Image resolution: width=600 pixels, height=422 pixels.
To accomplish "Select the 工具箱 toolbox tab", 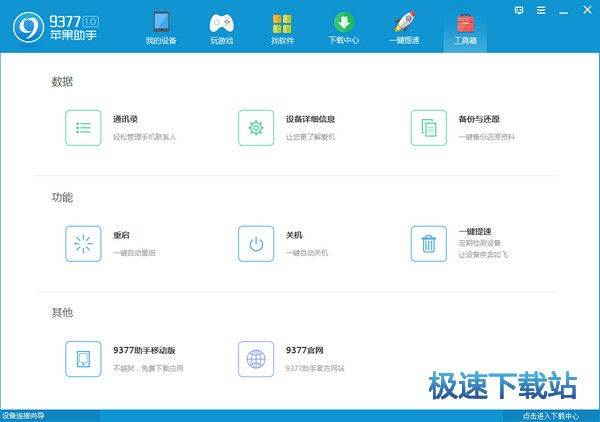I will 465,28.
